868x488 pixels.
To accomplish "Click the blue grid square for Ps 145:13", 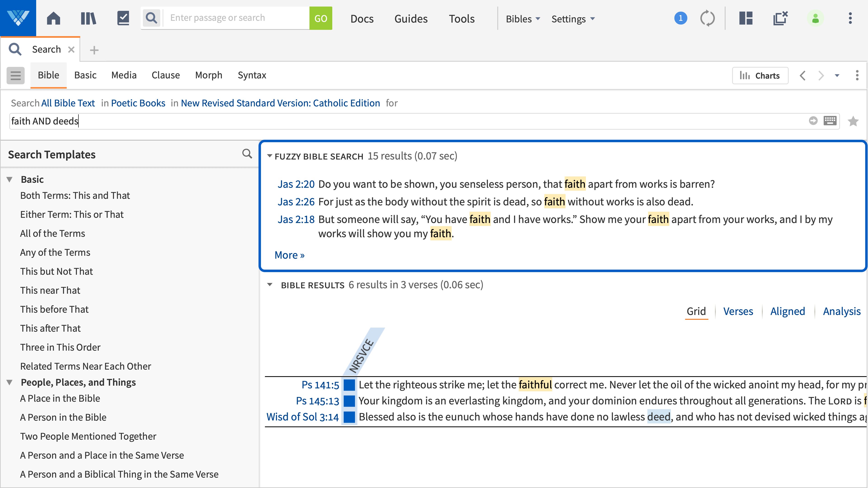I will point(349,401).
